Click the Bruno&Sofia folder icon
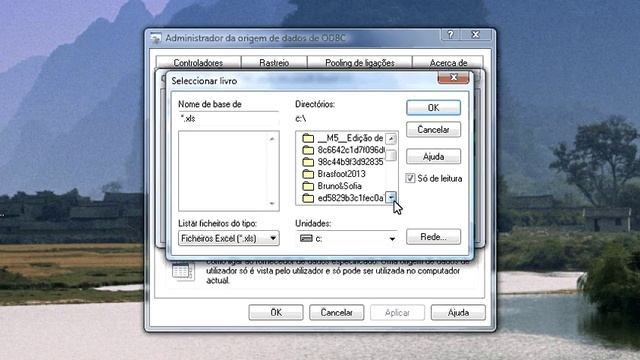Viewport: 640px width, 360px height. click(x=308, y=186)
